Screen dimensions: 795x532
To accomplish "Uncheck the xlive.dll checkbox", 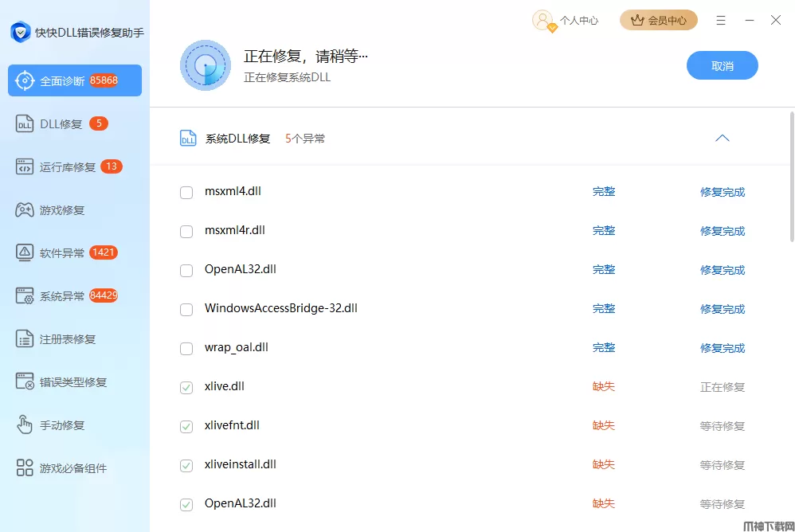I will click(186, 387).
